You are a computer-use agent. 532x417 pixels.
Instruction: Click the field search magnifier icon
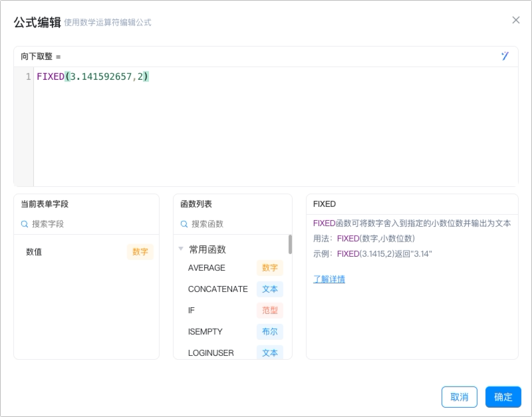25,224
